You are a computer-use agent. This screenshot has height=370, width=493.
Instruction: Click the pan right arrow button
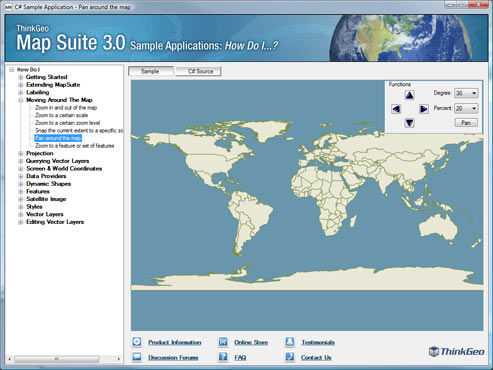pos(423,109)
